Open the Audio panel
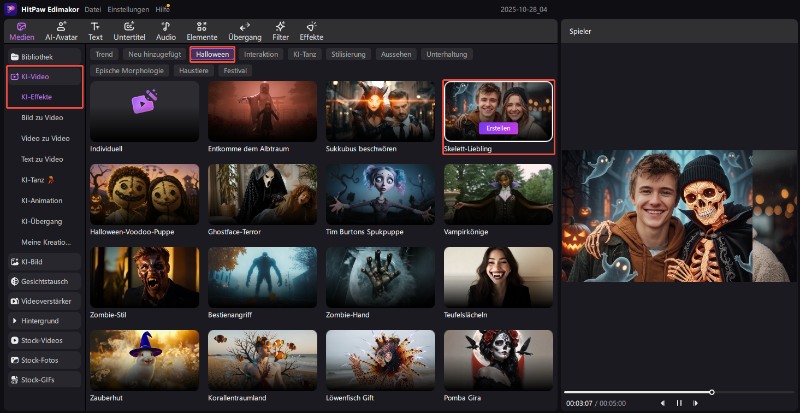The width and height of the screenshot is (800, 413). [166, 30]
